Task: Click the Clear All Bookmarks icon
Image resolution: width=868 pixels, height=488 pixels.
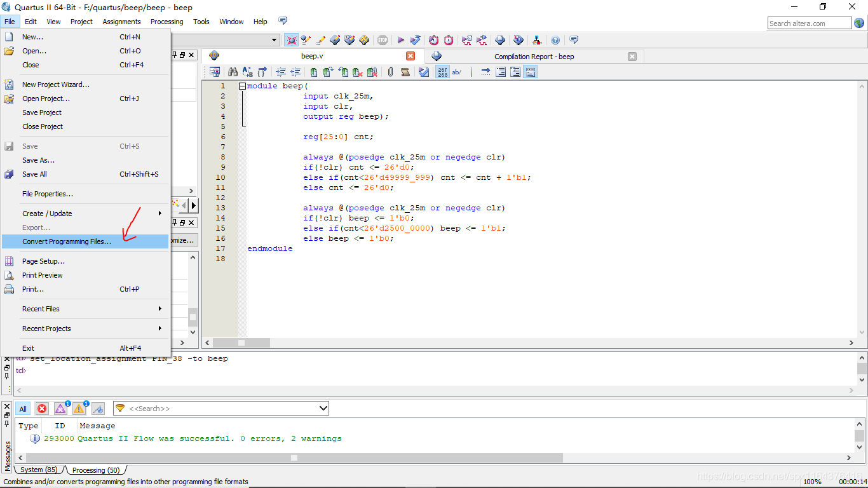Action: pos(372,72)
